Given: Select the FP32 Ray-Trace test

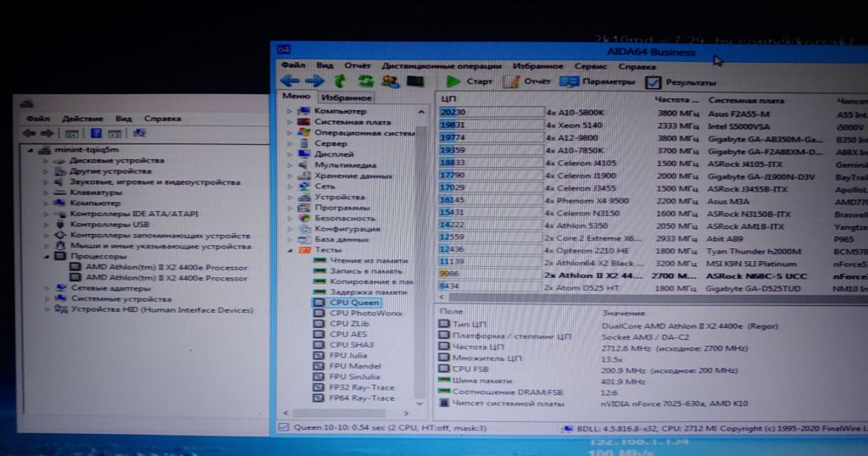Looking at the screenshot, I should coord(362,387).
